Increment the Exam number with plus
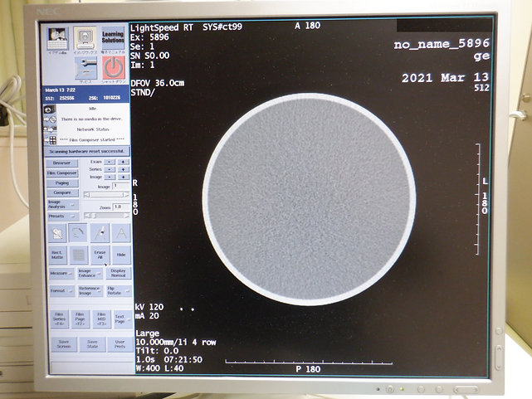532x399 pixels. pyautogui.click(x=123, y=162)
